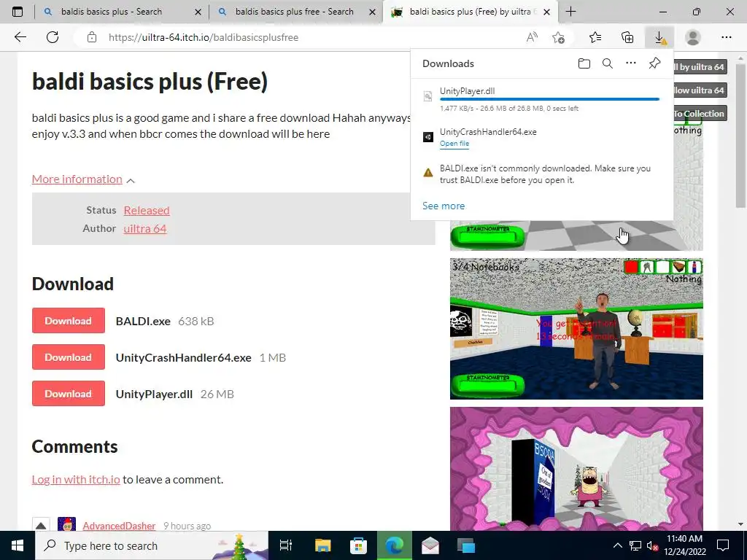The width and height of the screenshot is (747, 560).
Task: Open Read aloud icon in address bar
Action: [532, 37]
